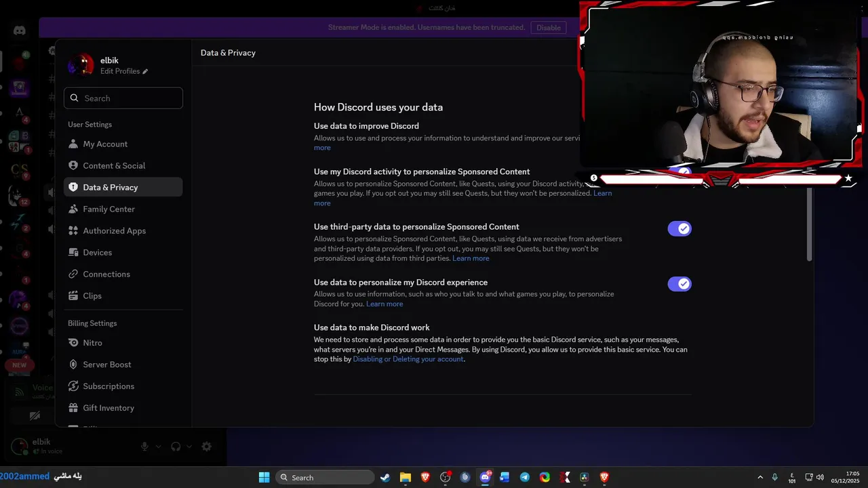Click the settings page vertical scrollbar
The height and width of the screenshot is (488, 868).
coord(809,224)
